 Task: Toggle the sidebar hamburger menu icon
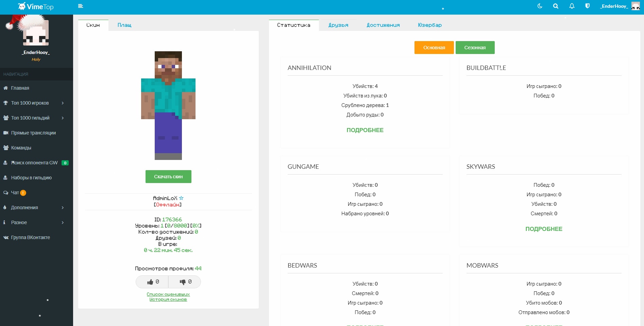[81, 6]
